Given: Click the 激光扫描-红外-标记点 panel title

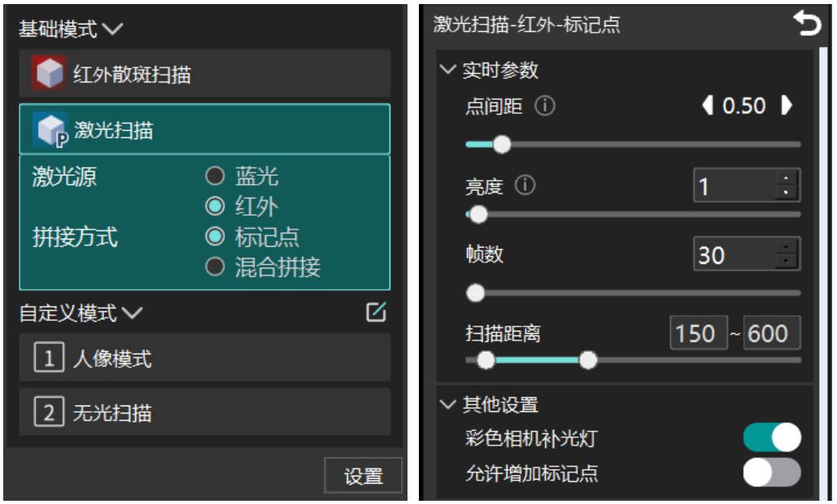Looking at the screenshot, I should pyautogui.click(x=526, y=24).
